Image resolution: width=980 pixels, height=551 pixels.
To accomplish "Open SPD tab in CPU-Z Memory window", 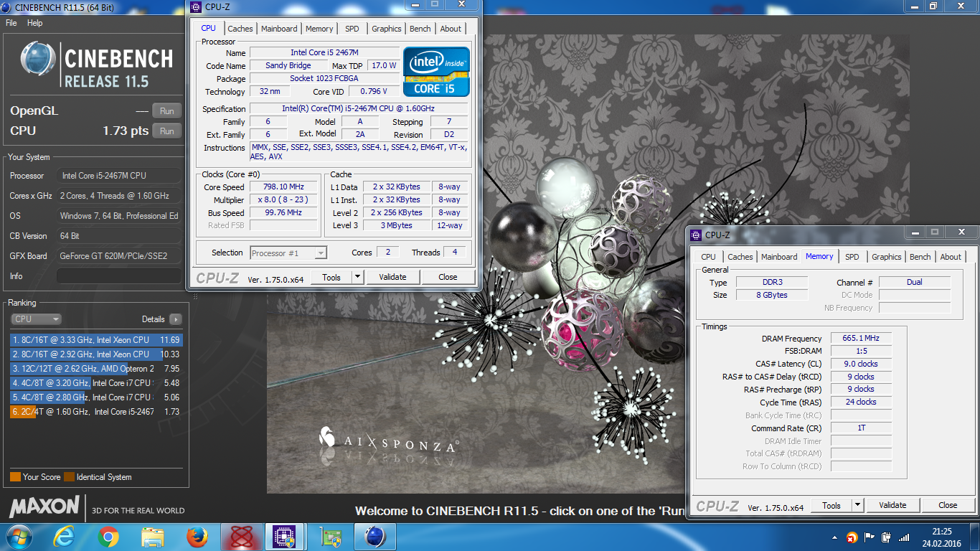I will [x=852, y=257].
